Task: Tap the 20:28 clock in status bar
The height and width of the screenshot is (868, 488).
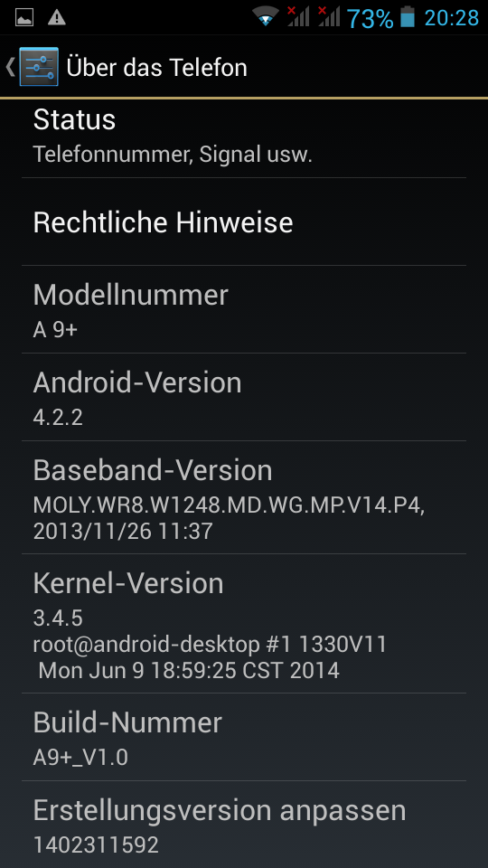Action: [452, 18]
